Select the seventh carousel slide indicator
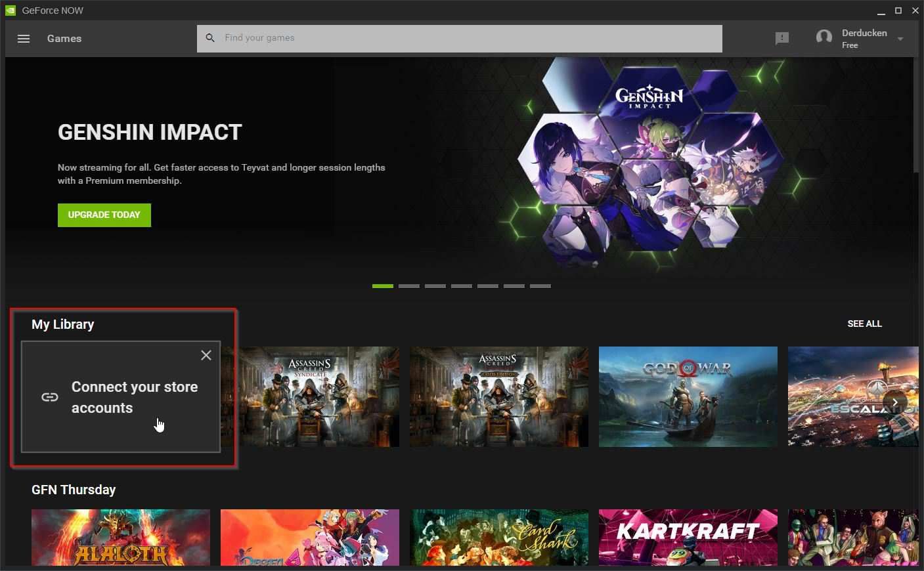Image resolution: width=924 pixels, height=571 pixels. [x=540, y=286]
